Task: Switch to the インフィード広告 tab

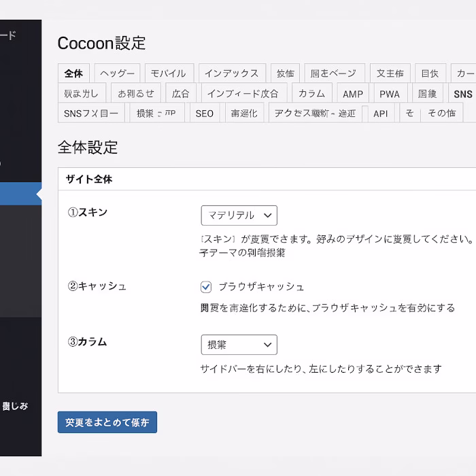Action: click(243, 93)
